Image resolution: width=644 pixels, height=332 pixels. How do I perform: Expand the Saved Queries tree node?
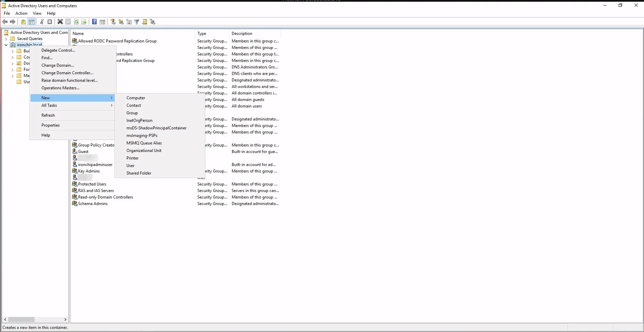click(x=6, y=39)
